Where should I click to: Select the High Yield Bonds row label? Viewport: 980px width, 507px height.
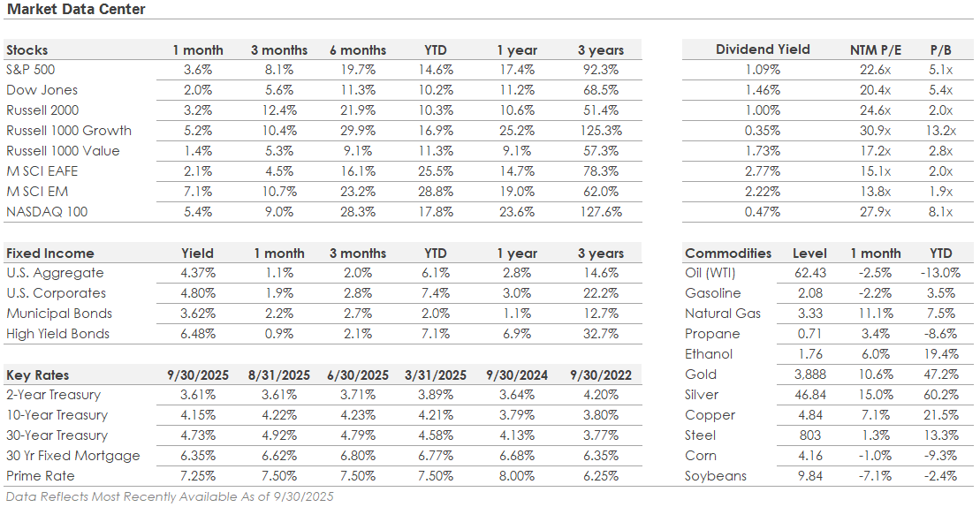click(x=58, y=334)
